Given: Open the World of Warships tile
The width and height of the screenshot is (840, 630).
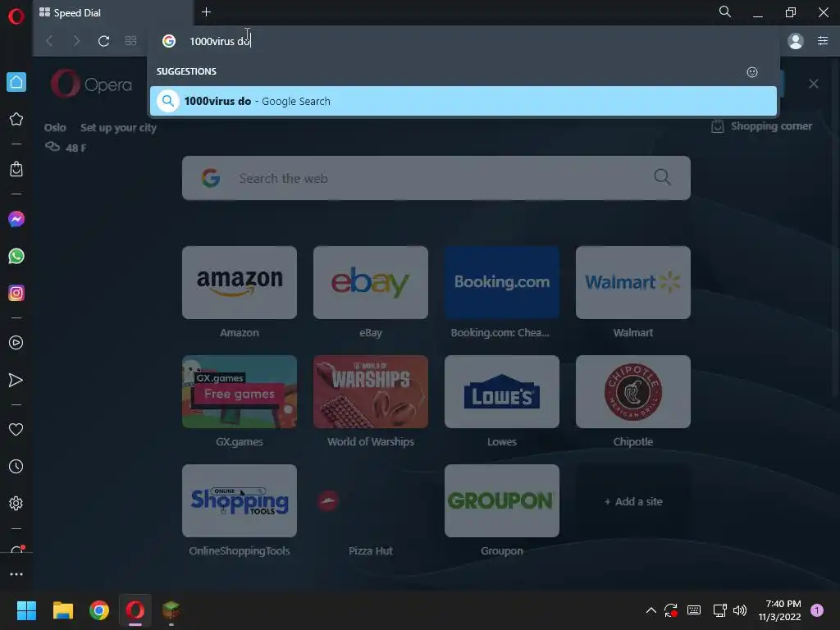Looking at the screenshot, I should click(371, 391).
